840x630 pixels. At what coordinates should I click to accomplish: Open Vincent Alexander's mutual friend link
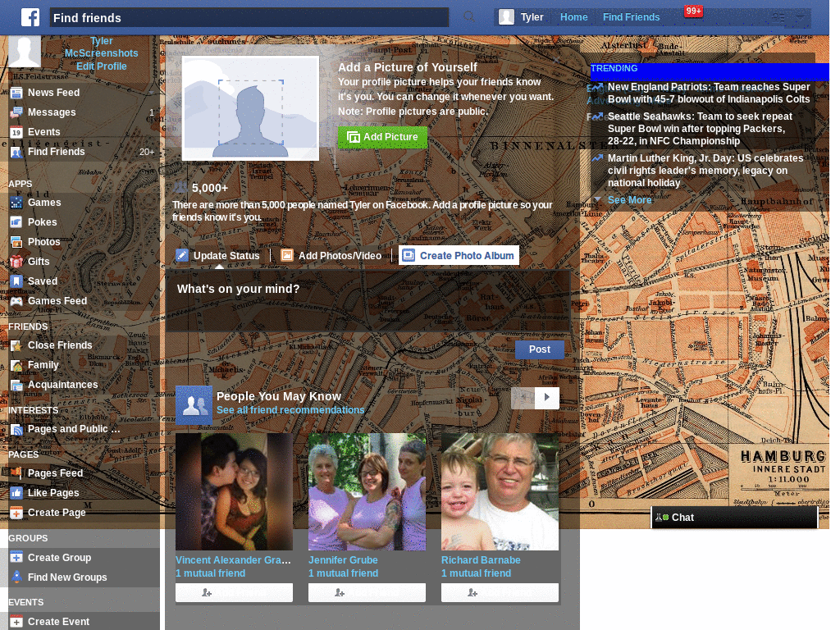coord(210,573)
